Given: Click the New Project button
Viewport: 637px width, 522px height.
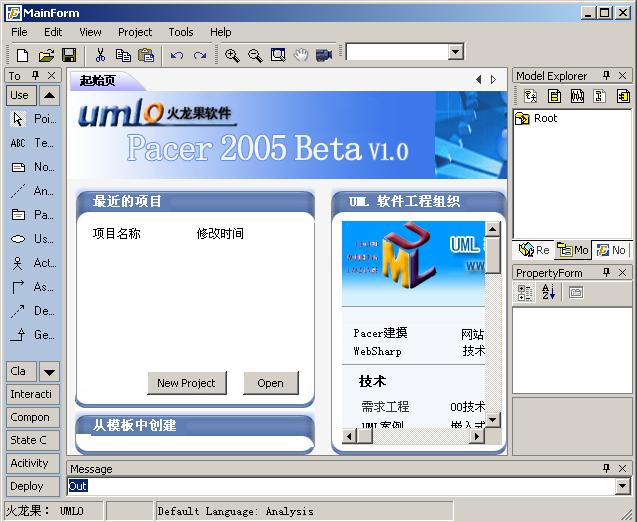Looking at the screenshot, I should coord(187,383).
